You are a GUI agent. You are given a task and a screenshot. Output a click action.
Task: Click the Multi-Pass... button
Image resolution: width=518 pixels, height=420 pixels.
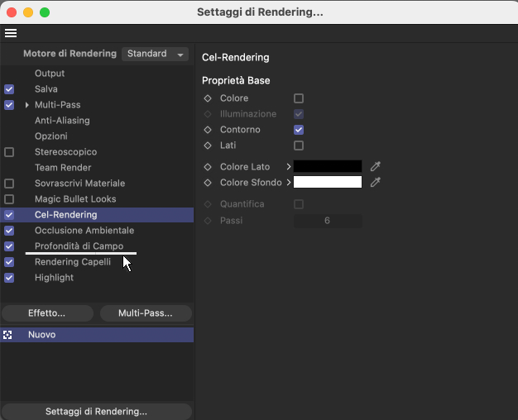tap(146, 313)
